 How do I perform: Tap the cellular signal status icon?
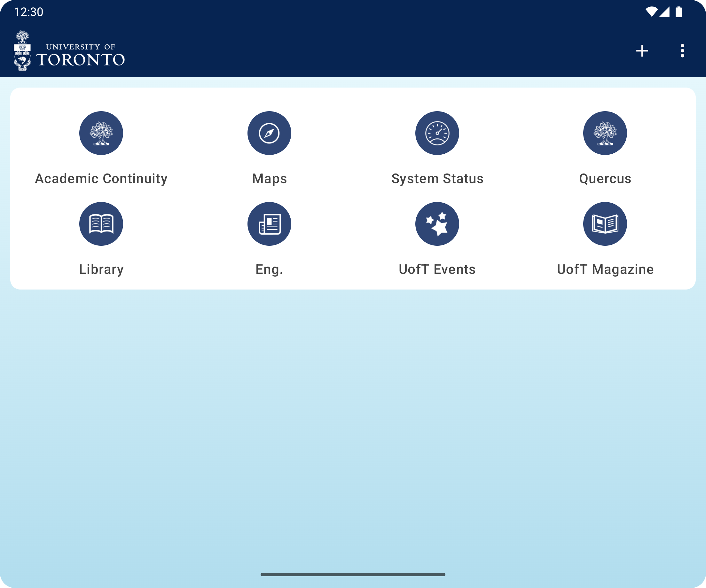tap(665, 12)
